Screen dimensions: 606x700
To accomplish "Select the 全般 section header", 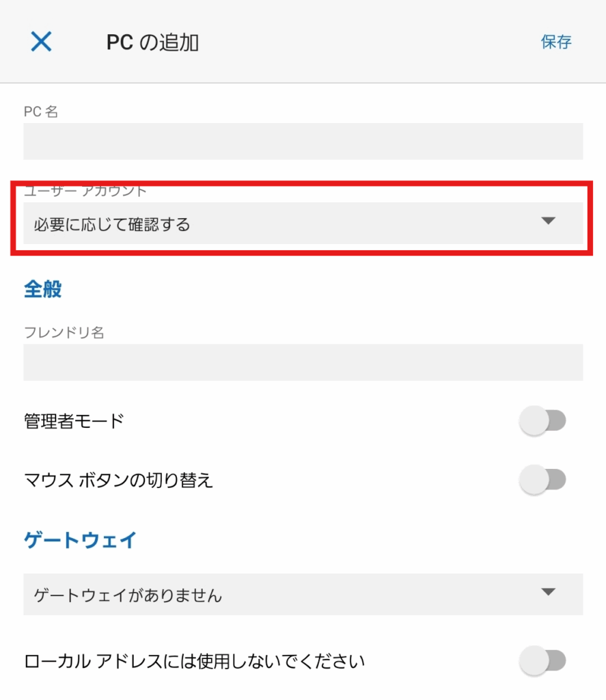I will [43, 289].
